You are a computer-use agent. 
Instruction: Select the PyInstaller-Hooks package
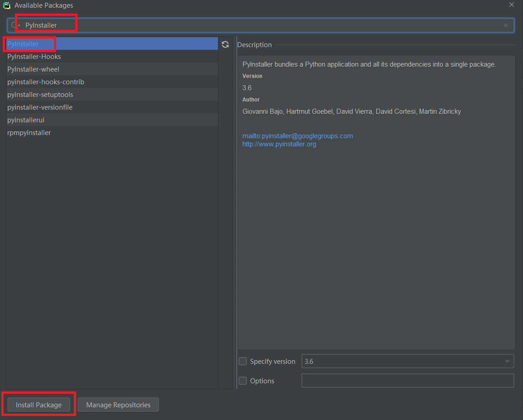112,56
